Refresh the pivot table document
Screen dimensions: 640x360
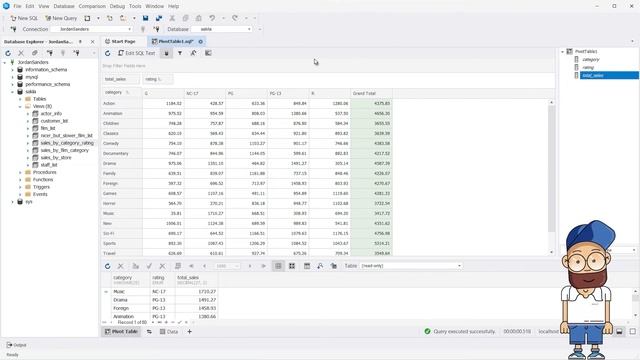pyautogui.click(x=107, y=53)
